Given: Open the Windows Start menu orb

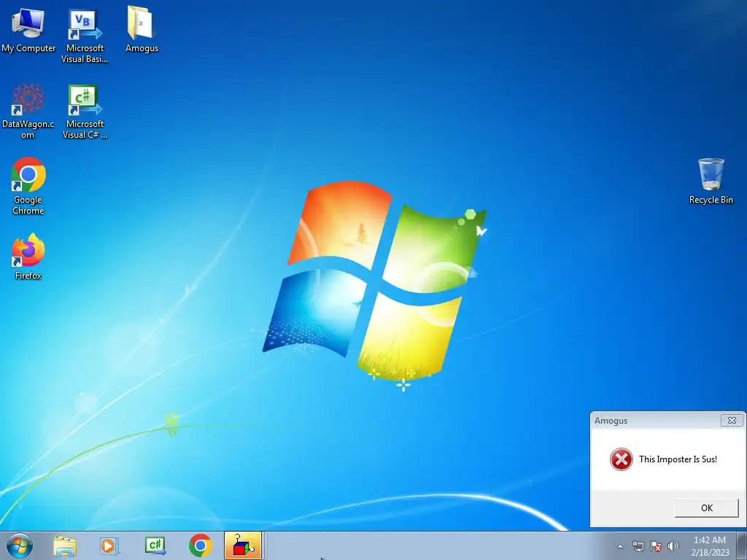Looking at the screenshot, I should (20, 545).
